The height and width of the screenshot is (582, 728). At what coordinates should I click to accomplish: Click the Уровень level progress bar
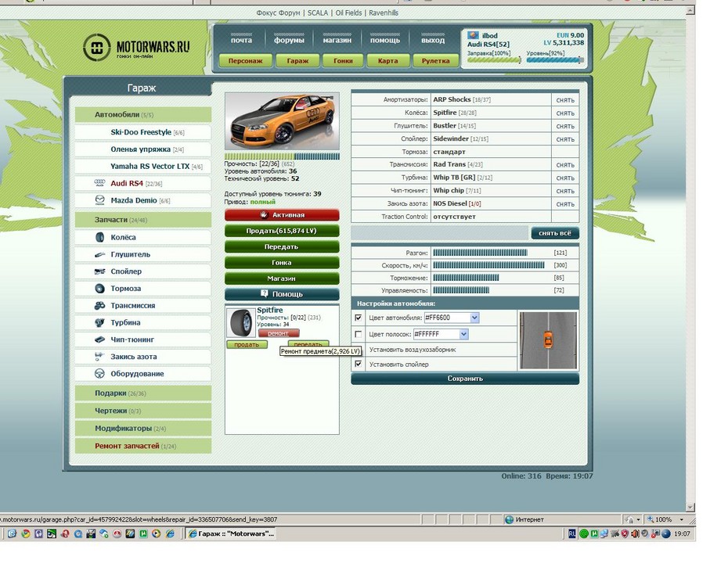(555, 60)
